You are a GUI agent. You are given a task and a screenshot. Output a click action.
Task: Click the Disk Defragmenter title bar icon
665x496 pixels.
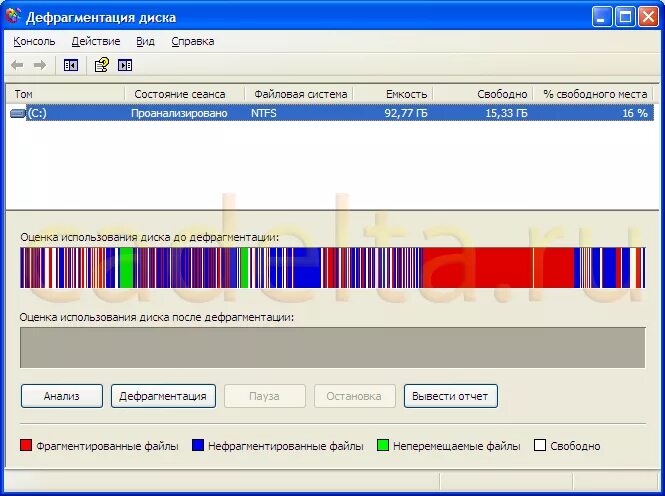[14, 16]
